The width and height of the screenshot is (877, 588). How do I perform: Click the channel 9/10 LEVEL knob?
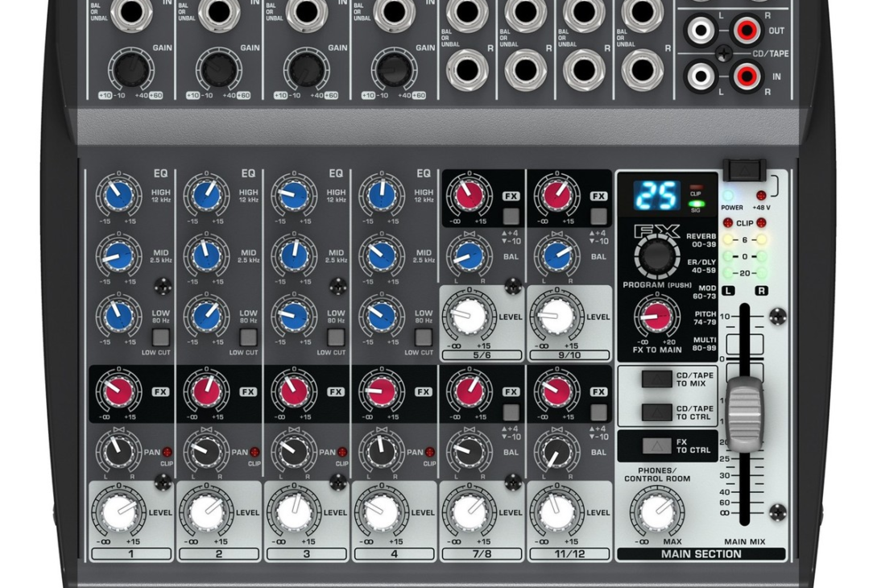(x=556, y=317)
